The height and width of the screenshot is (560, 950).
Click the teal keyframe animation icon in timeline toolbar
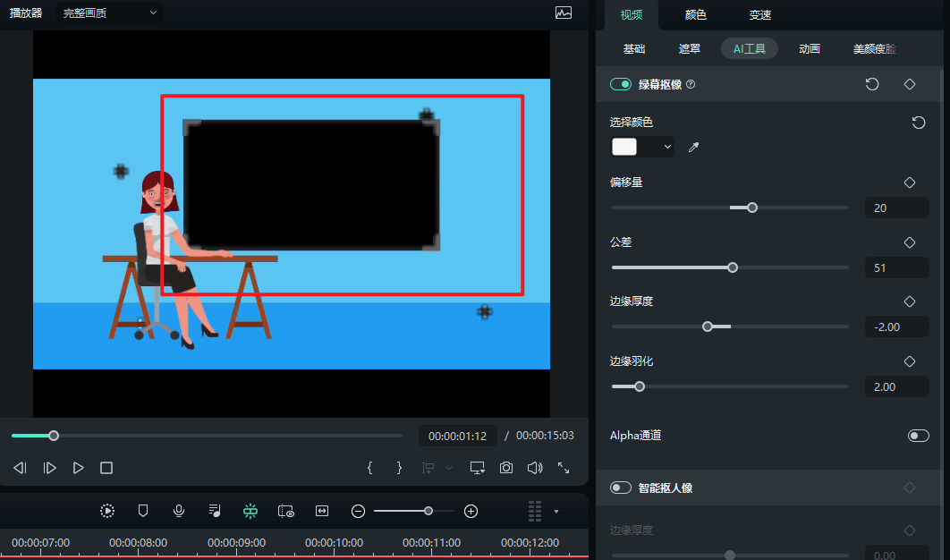click(x=250, y=511)
